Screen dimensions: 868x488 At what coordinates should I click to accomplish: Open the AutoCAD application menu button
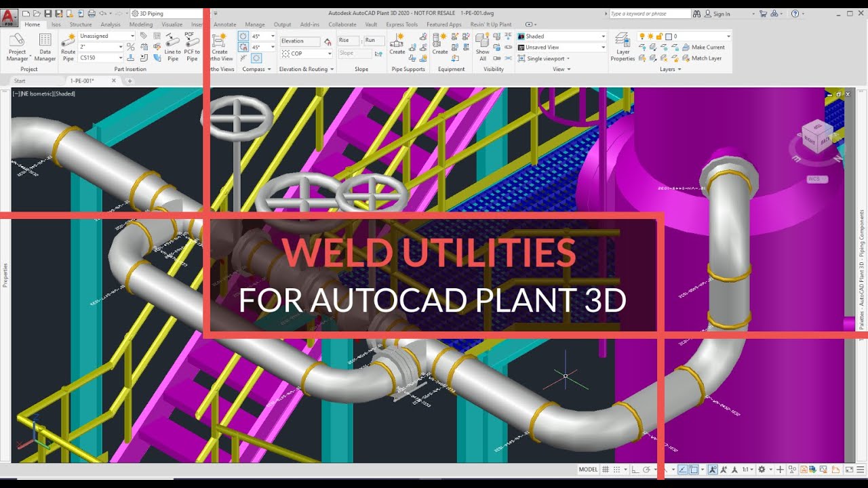(9, 16)
